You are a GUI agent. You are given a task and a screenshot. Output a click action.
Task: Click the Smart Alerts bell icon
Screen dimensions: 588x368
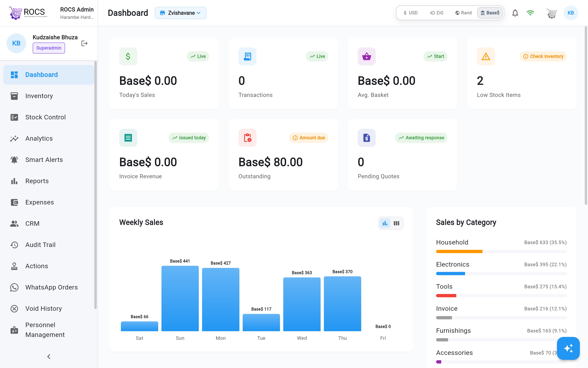click(x=14, y=160)
